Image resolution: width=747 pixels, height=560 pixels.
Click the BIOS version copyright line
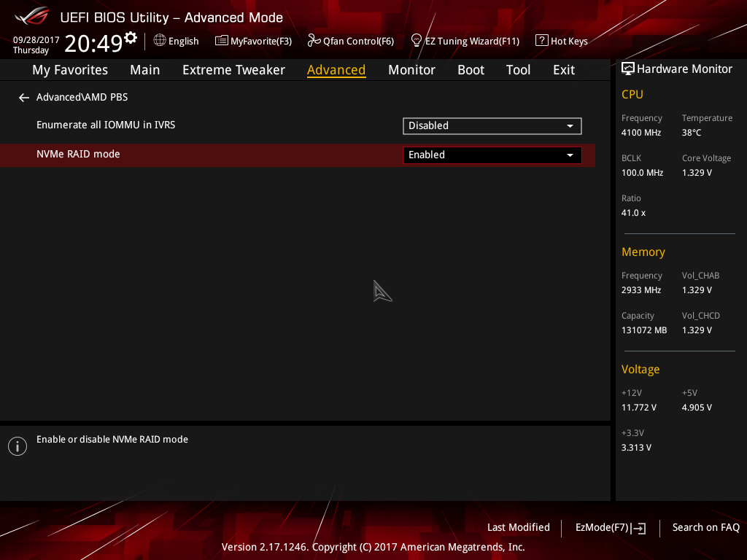[373, 547]
